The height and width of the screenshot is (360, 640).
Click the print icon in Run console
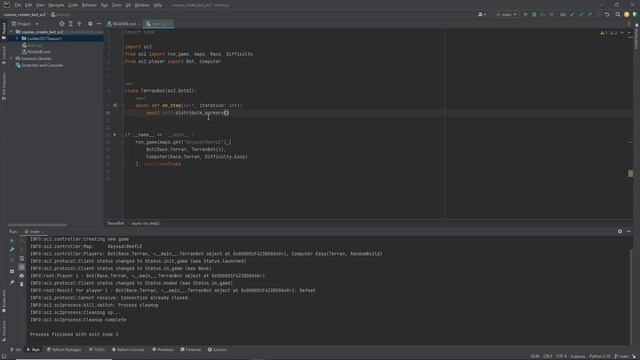22,276
